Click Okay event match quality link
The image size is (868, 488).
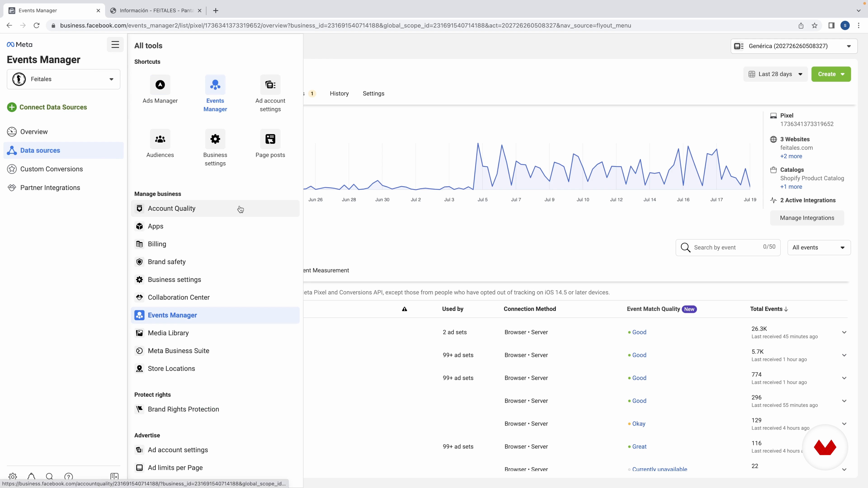pos(639,424)
